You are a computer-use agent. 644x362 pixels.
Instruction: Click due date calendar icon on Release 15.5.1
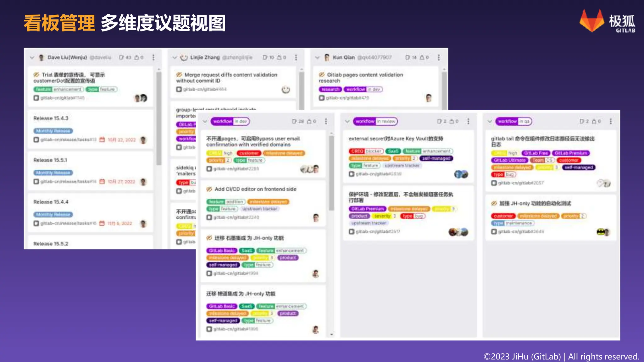coord(102,182)
